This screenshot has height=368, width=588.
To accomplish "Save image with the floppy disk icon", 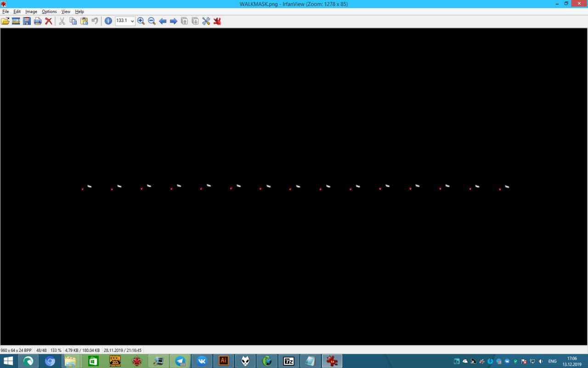I will [x=27, y=21].
